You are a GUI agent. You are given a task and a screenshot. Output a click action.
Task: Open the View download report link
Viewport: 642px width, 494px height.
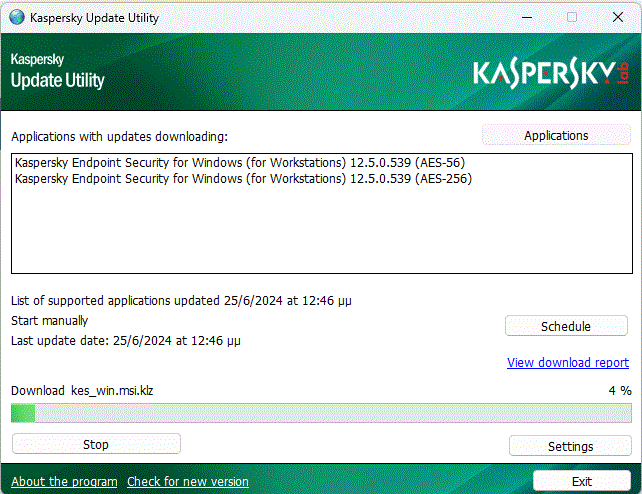click(567, 363)
